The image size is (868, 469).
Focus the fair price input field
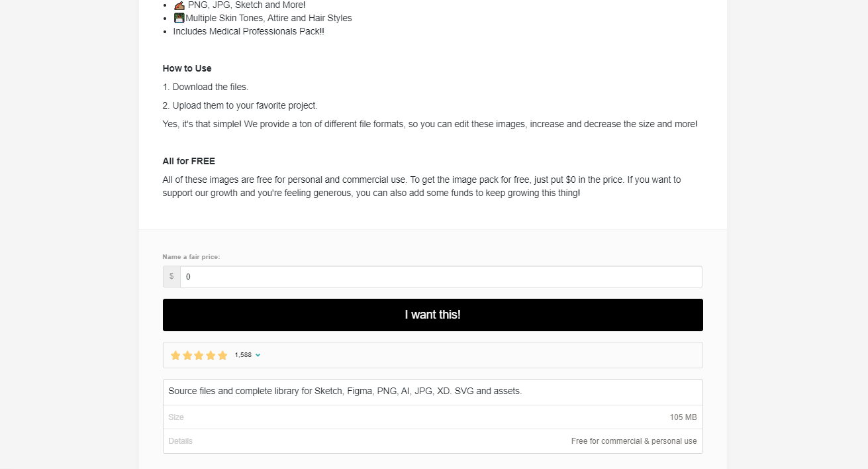pos(440,277)
